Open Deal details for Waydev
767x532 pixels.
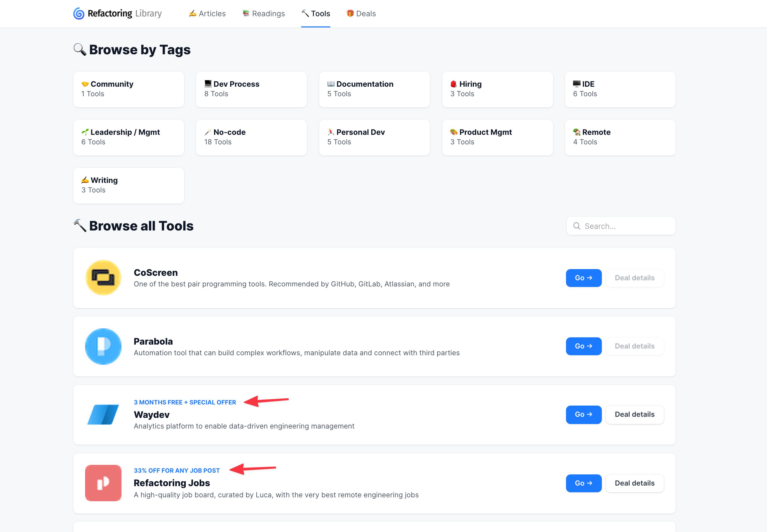point(635,414)
